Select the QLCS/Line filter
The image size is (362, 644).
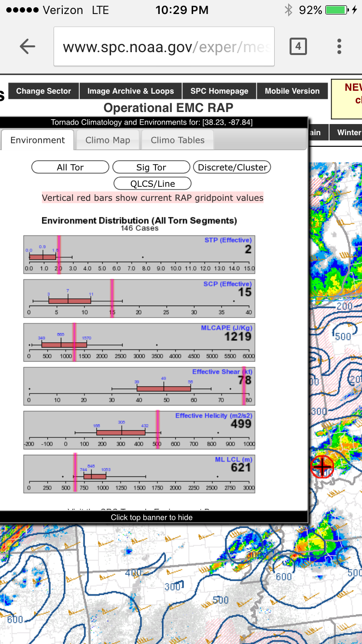tap(153, 183)
